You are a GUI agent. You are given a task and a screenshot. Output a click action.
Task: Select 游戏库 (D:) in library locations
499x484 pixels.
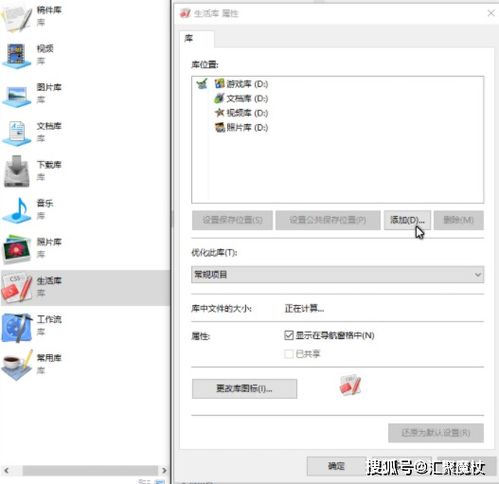(241, 84)
